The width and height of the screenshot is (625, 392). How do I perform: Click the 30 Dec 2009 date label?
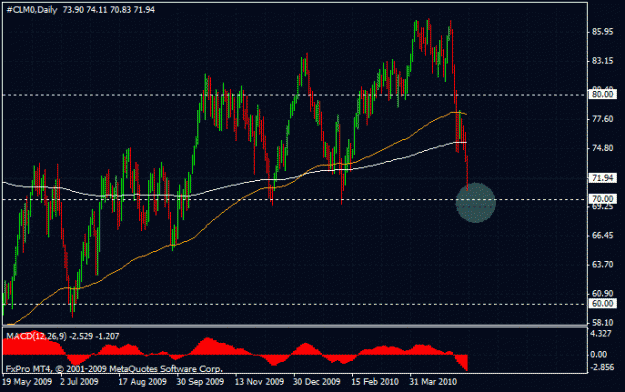(317, 382)
